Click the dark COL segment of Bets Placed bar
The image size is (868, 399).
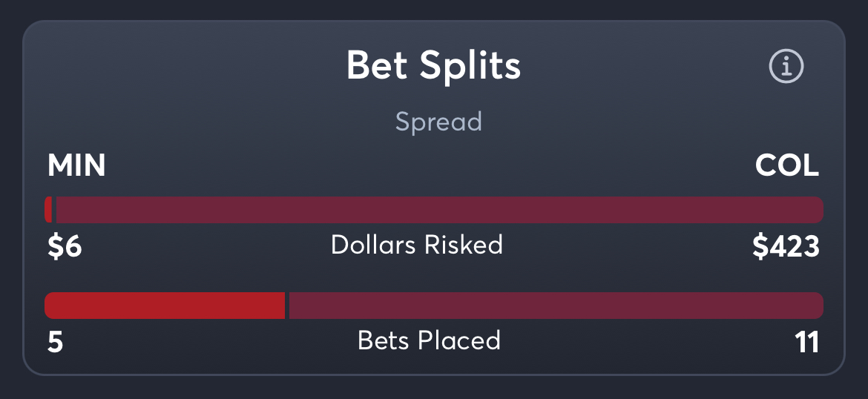pos(555,306)
